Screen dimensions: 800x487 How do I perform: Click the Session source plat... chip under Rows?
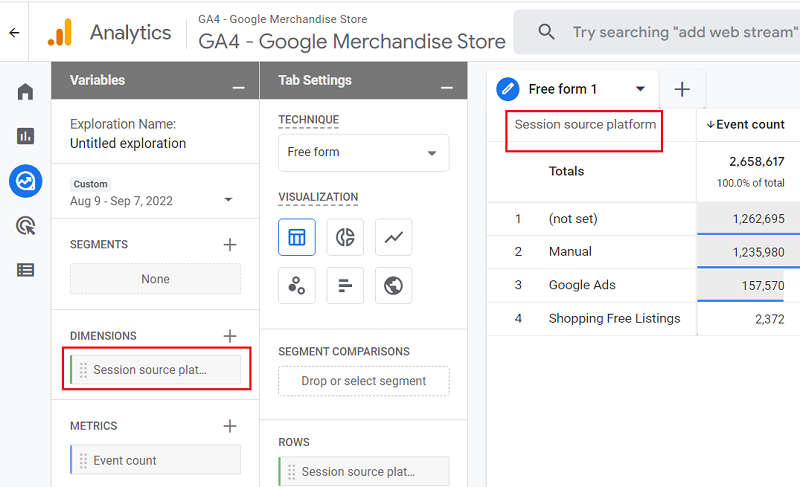364,471
